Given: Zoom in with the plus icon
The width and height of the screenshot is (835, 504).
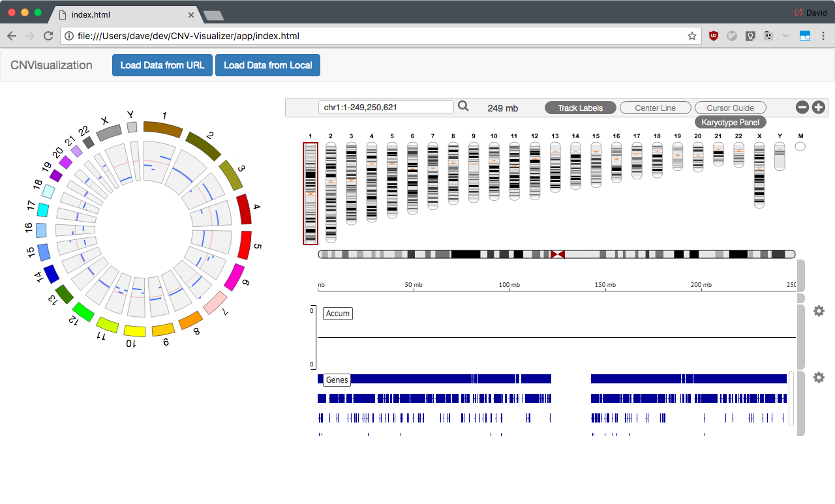Looking at the screenshot, I should click(x=818, y=108).
